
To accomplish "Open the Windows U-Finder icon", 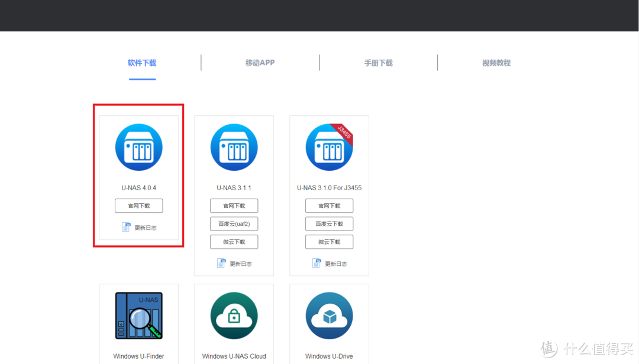I will tap(138, 316).
